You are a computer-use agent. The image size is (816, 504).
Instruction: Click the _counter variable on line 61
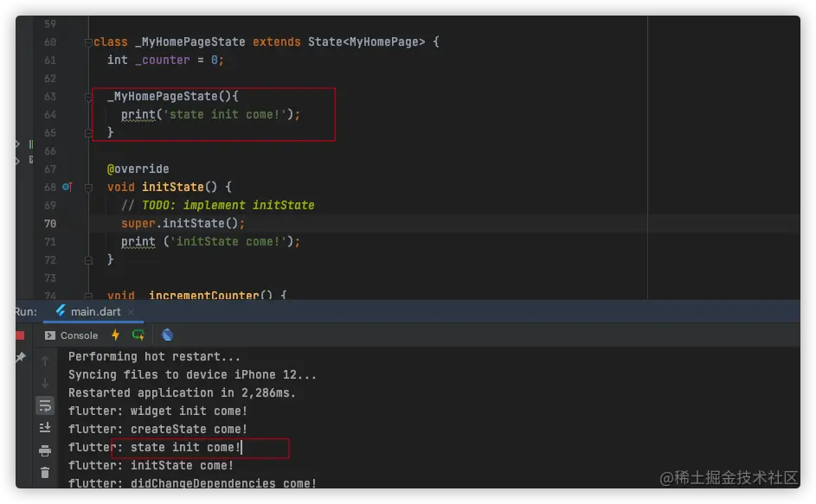[163, 61]
